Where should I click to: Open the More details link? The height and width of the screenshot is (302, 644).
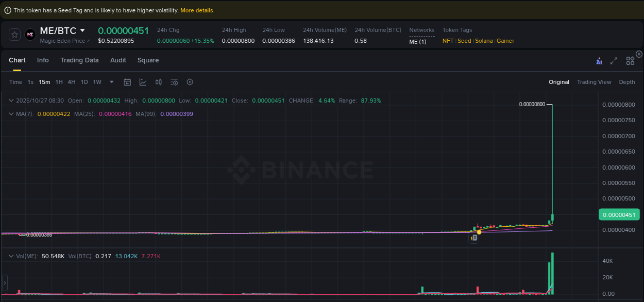pos(196,10)
